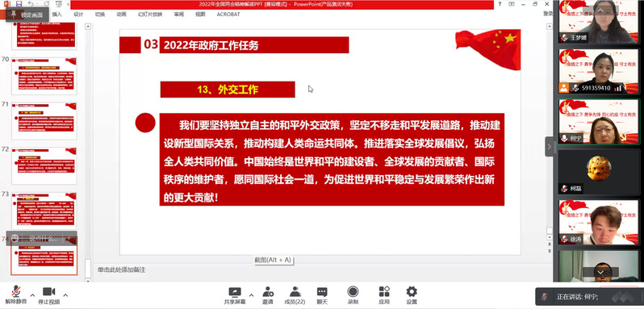Screen dimensions: 644x309
Task: Click PowerPoint save icon in quick access
Action: click(x=19, y=4)
